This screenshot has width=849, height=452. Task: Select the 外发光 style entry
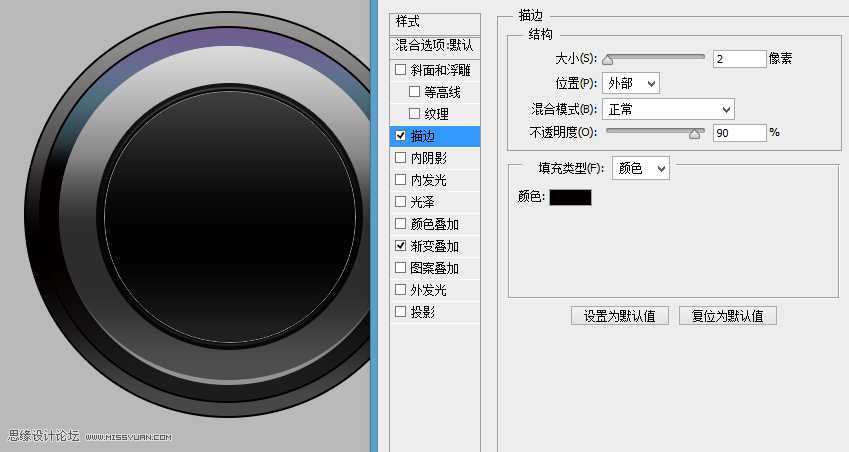tap(428, 290)
